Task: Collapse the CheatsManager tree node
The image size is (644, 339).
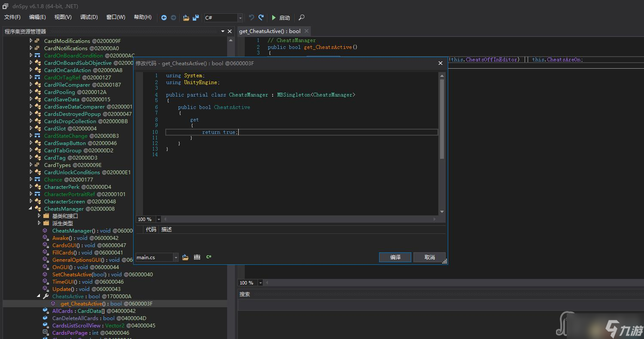Action: point(31,209)
